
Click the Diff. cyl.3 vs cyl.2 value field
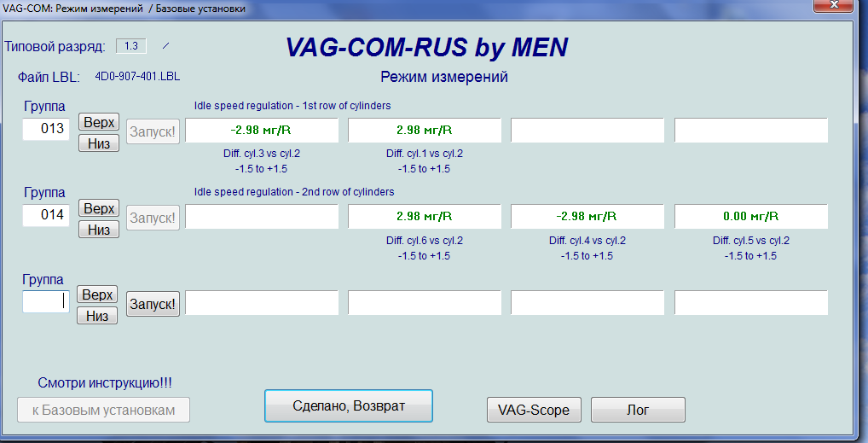coord(262,131)
